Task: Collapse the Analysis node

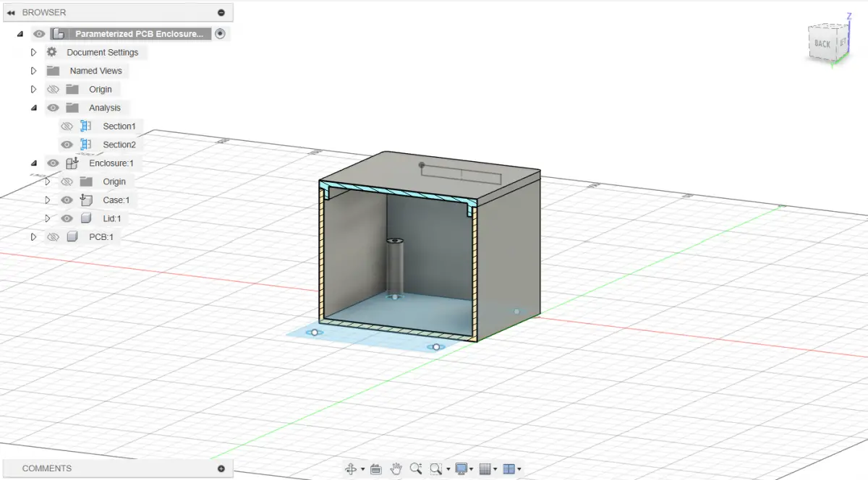Action: pos(33,108)
